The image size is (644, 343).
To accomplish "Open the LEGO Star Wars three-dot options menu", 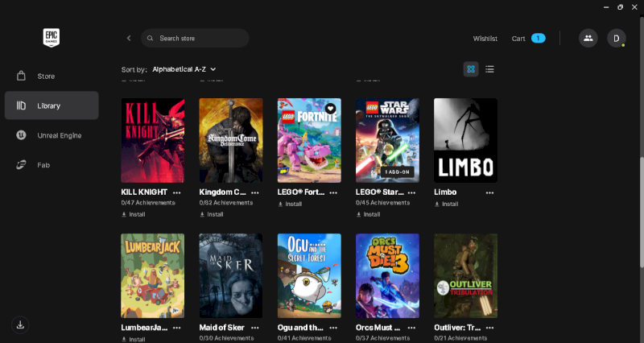I will pyautogui.click(x=411, y=192).
